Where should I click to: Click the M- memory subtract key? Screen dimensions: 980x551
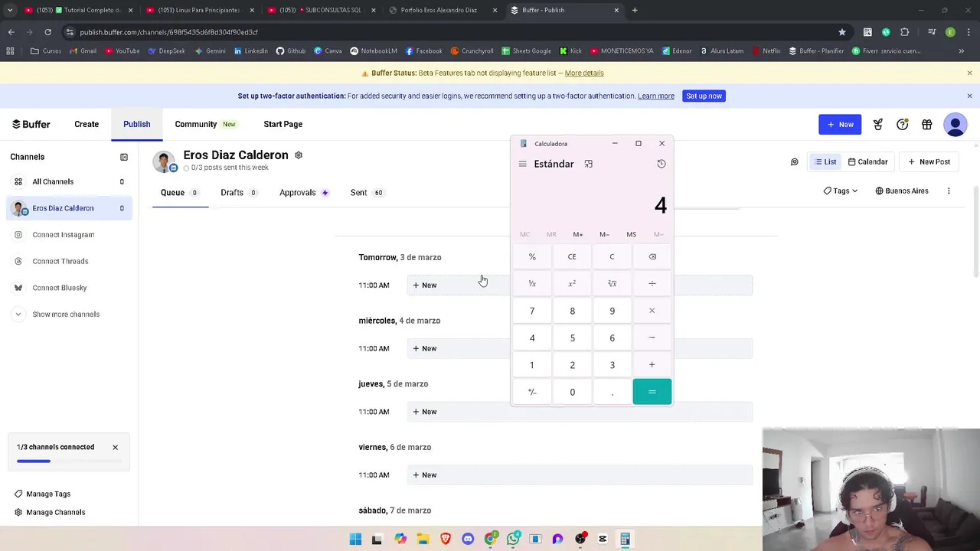(x=604, y=234)
